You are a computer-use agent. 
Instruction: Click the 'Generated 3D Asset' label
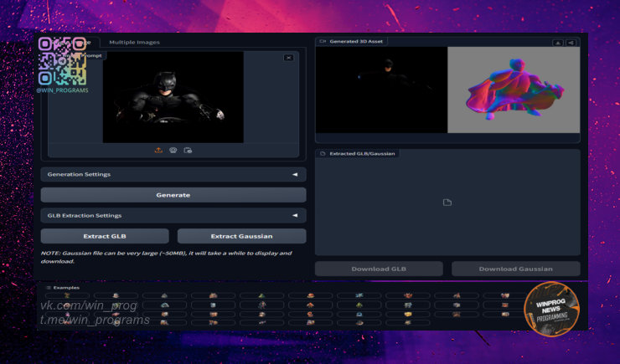[x=356, y=41]
